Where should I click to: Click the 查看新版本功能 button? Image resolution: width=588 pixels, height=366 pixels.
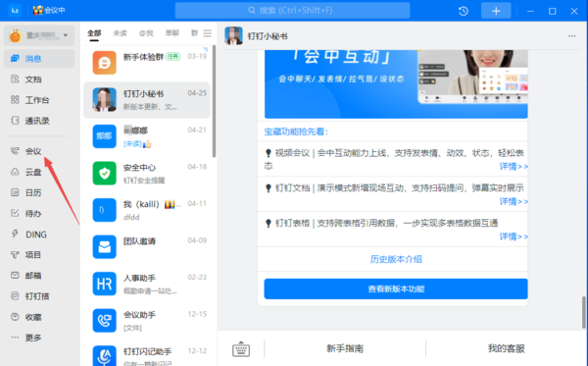click(x=396, y=288)
